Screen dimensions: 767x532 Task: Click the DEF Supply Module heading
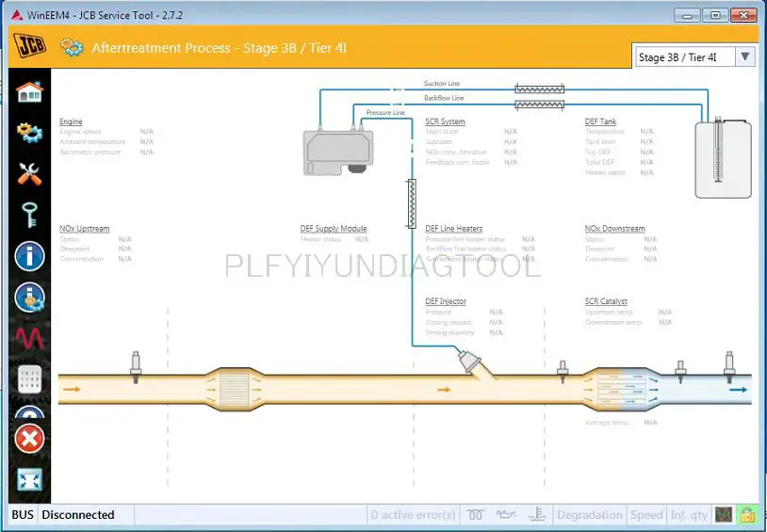click(x=334, y=229)
